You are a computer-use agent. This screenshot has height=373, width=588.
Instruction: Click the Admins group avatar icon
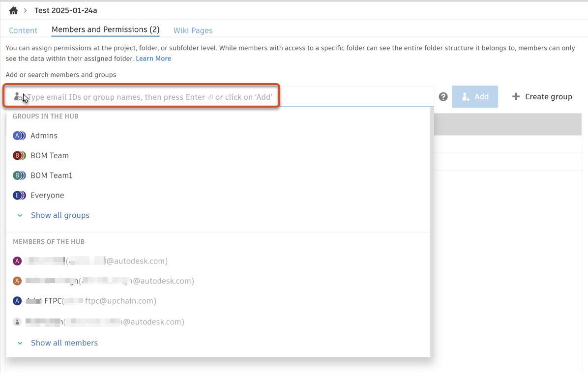[19, 135]
